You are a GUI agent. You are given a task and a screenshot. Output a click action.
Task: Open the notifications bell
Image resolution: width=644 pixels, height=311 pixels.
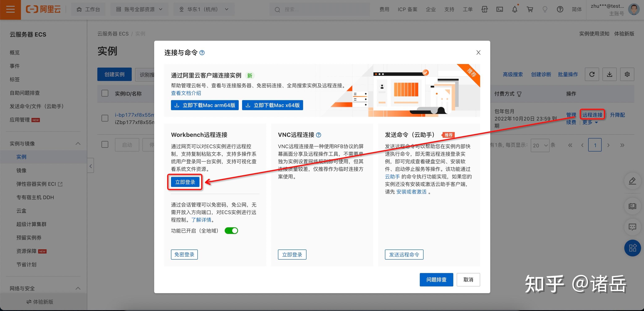(x=515, y=9)
